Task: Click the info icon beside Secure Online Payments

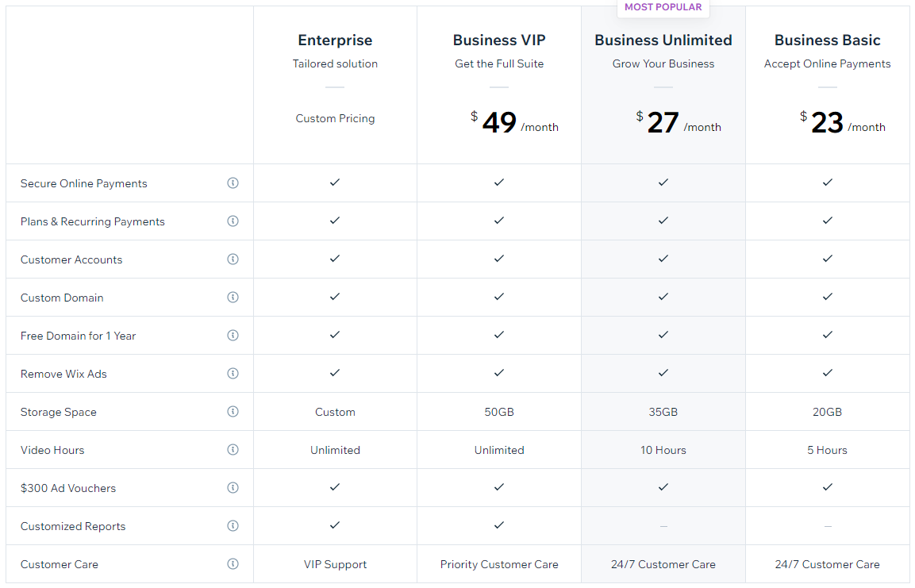Action: pos(233,183)
